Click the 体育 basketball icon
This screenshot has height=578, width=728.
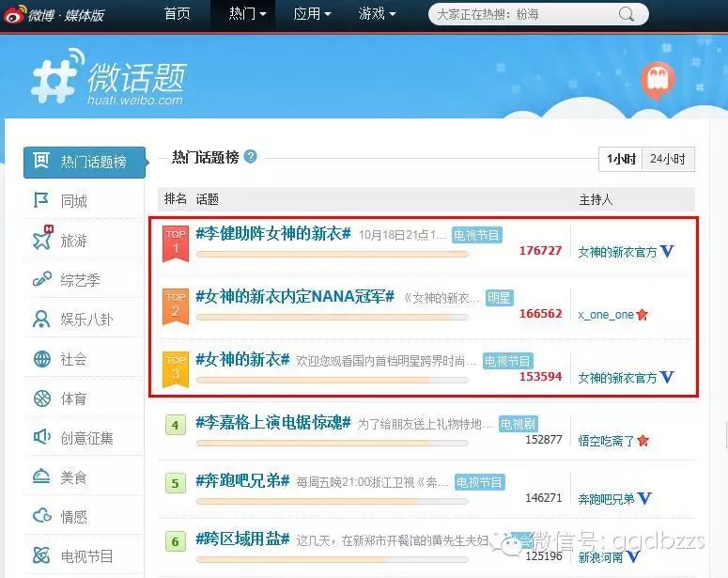tap(41, 398)
